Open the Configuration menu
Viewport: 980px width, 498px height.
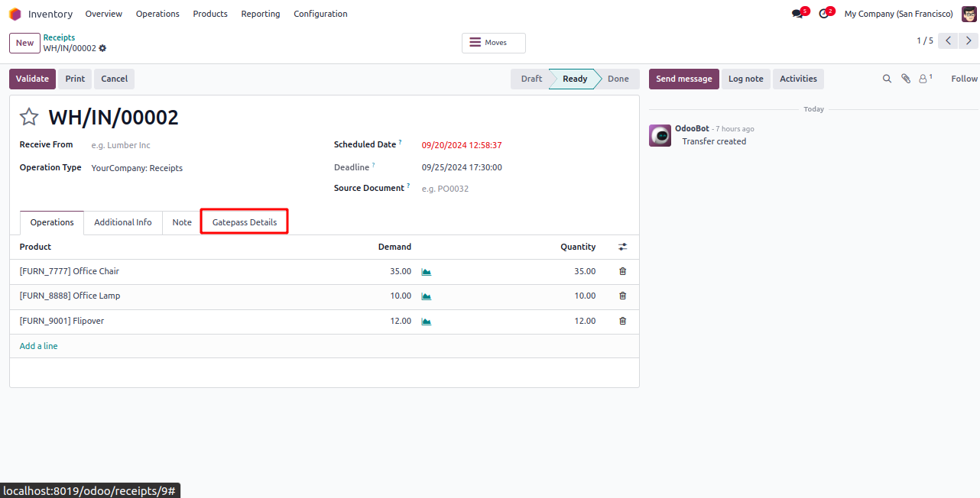tap(320, 14)
